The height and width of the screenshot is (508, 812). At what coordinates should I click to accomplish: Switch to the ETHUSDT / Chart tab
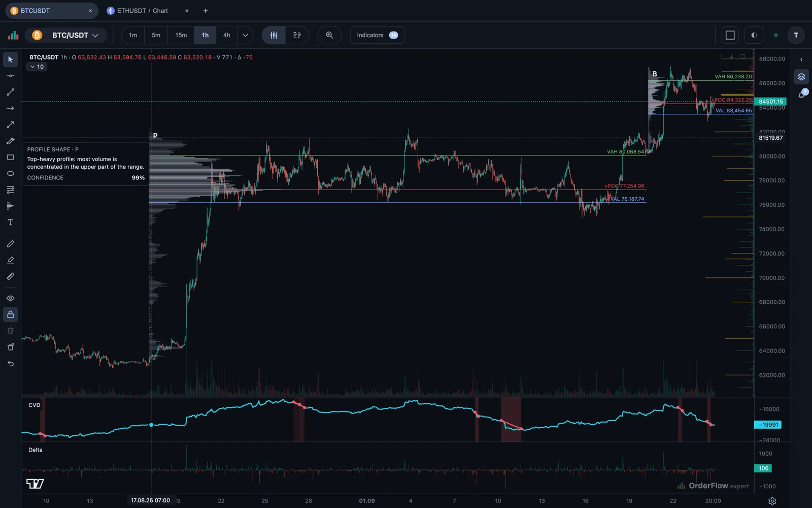142,11
